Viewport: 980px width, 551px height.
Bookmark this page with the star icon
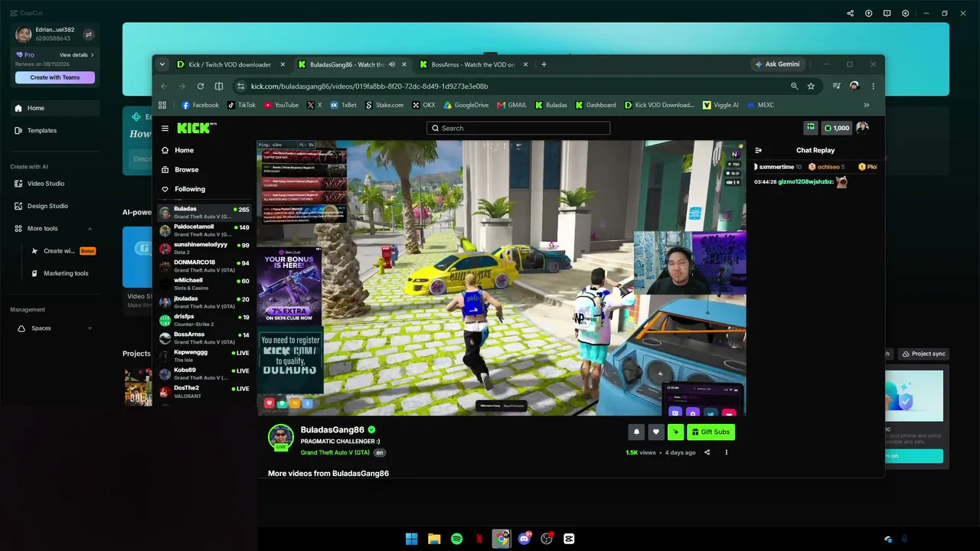811,86
